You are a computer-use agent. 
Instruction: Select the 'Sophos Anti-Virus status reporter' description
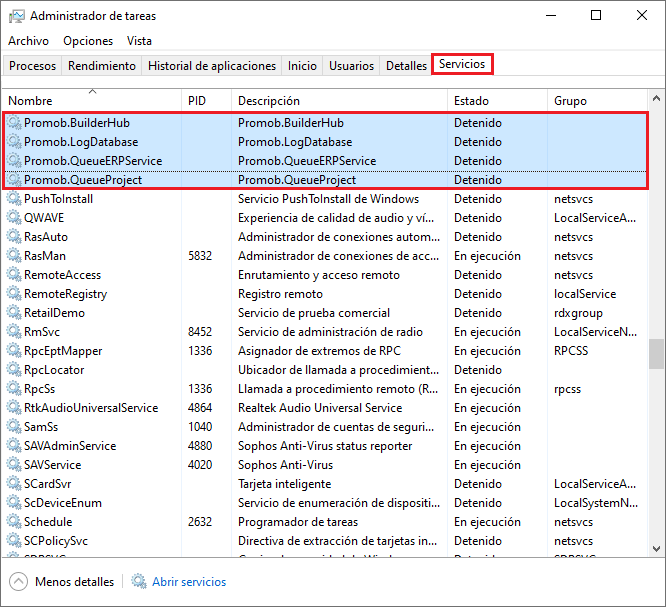pos(325,446)
